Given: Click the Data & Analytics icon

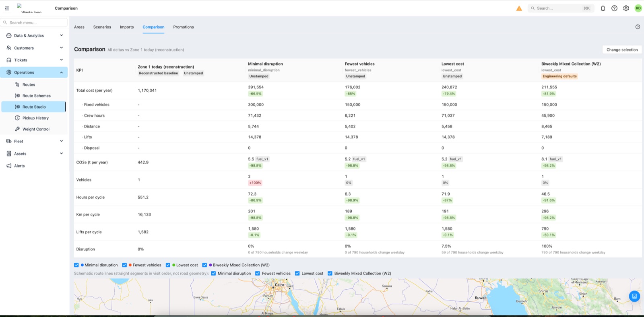Looking at the screenshot, I should coord(9,35).
